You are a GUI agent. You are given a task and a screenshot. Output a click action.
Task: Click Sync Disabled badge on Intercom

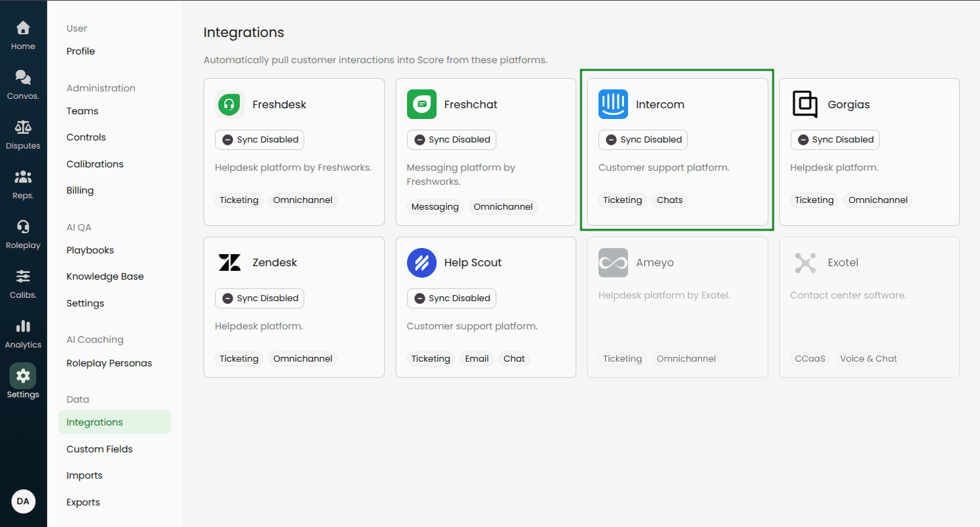[643, 140]
